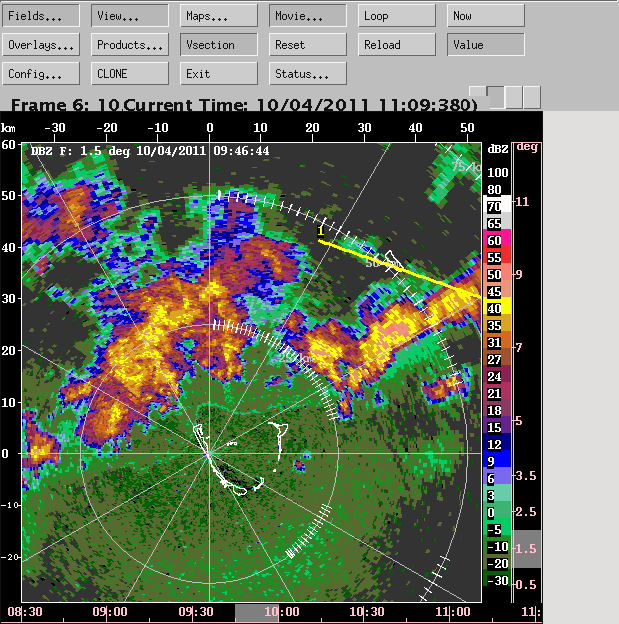Open the Overlays... panel
The height and width of the screenshot is (624, 619).
click(x=41, y=45)
